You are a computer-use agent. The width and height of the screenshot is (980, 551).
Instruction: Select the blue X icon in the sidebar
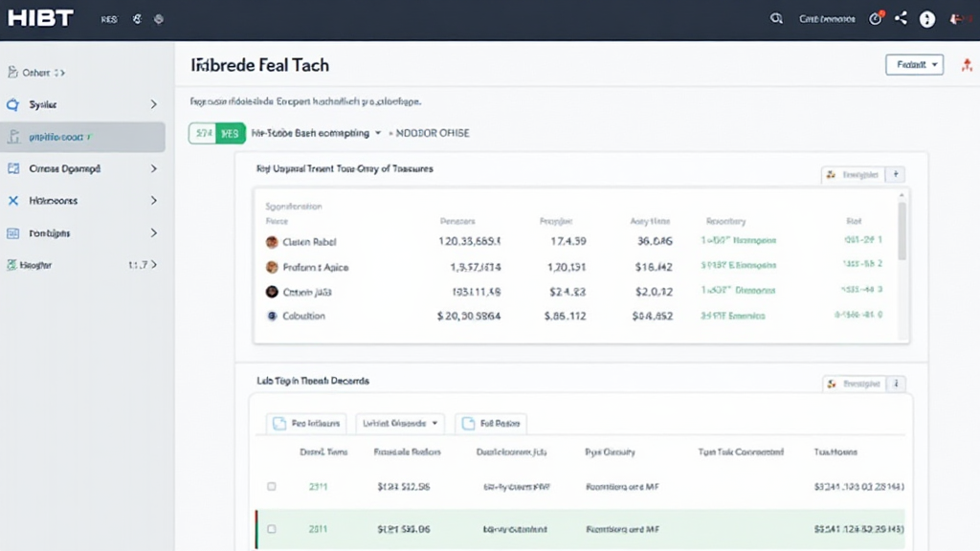pyautogui.click(x=12, y=201)
